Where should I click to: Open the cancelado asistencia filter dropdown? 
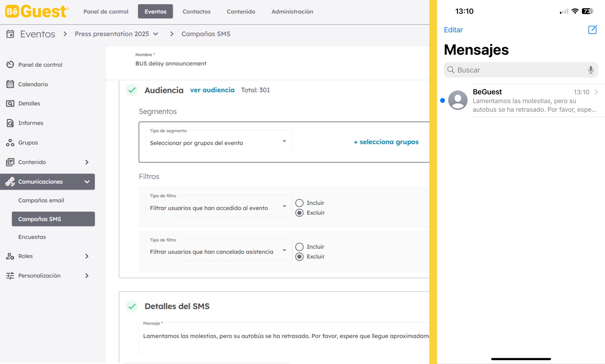(x=219, y=250)
